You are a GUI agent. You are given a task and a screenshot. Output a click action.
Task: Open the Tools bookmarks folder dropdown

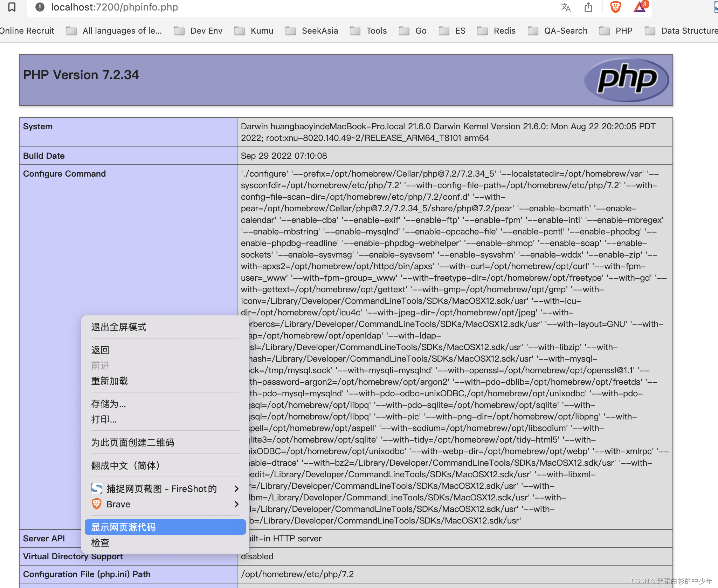(368, 31)
